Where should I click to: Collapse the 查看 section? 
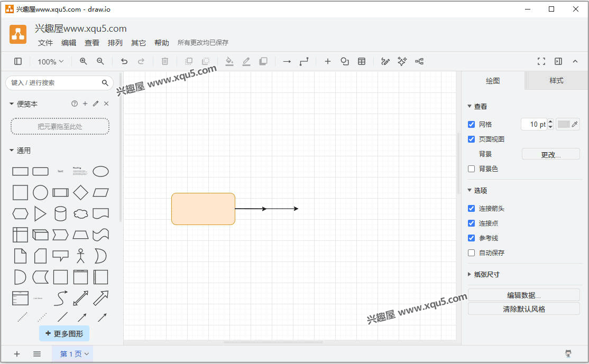(x=470, y=106)
